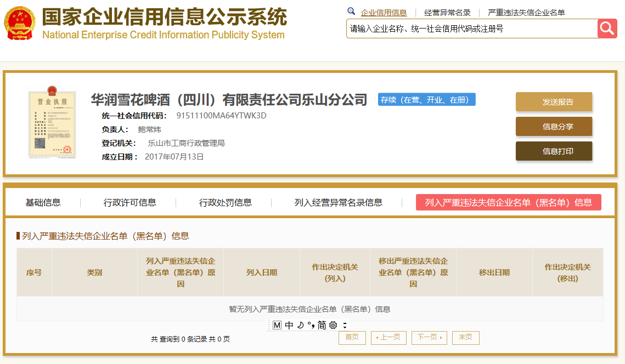Image resolution: width=625 pixels, height=364 pixels.
Task: Click the 信息分享 button
Action: click(x=554, y=127)
